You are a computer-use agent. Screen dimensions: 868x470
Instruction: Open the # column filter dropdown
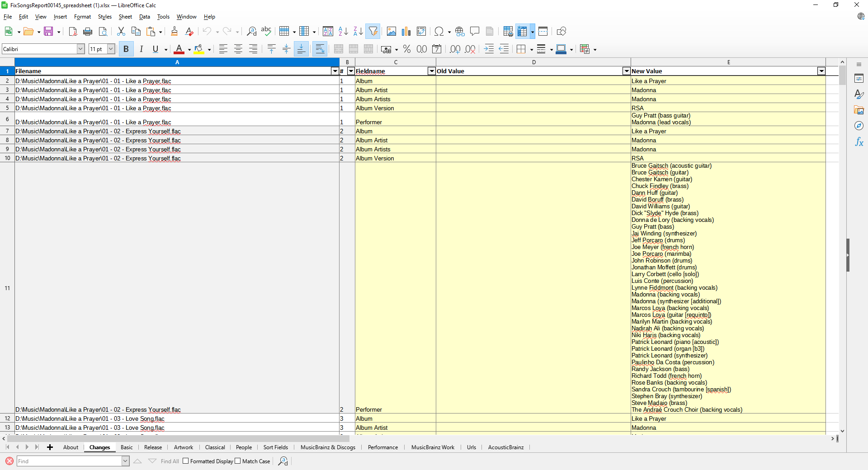pos(350,71)
